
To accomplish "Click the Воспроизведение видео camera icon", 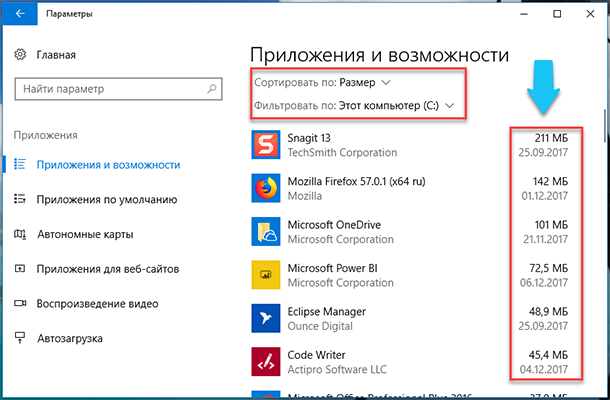I will 20,303.
